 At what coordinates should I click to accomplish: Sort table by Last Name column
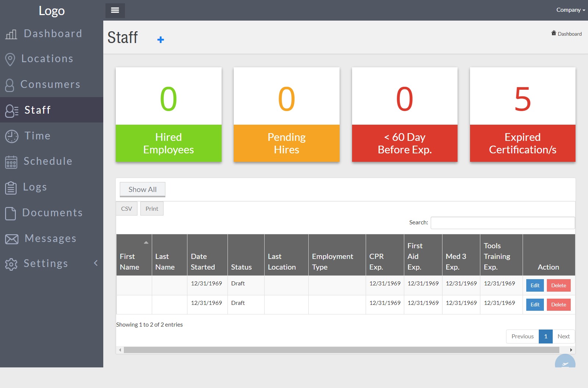169,255
